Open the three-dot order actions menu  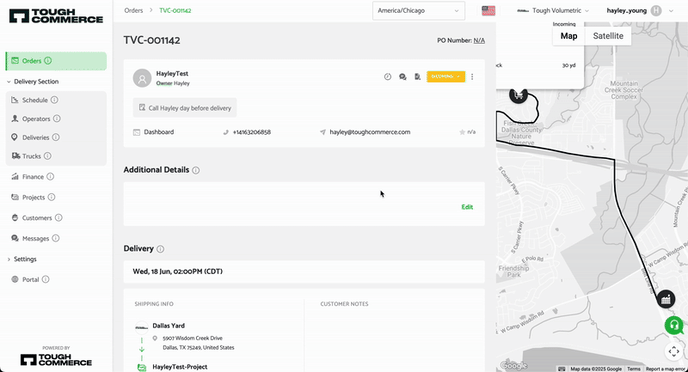point(472,77)
